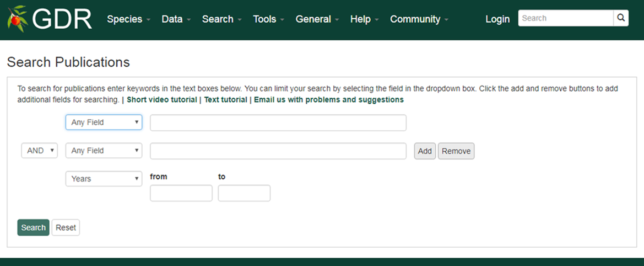Click the 'from' year input box
This screenshot has height=266, width=644.
pos(181,193)
